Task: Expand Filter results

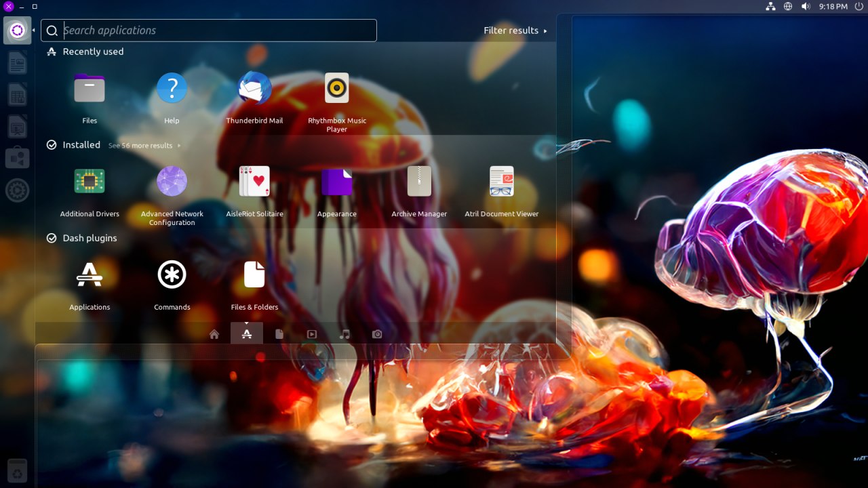Action: (515, 30)
